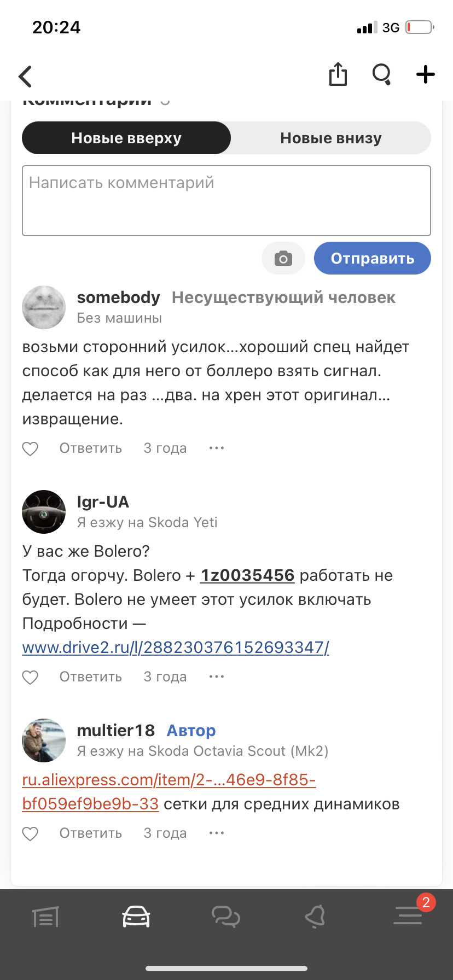The image size is (453, 980).
Task: Like the author multier18's comment
Action: (31, 833)
